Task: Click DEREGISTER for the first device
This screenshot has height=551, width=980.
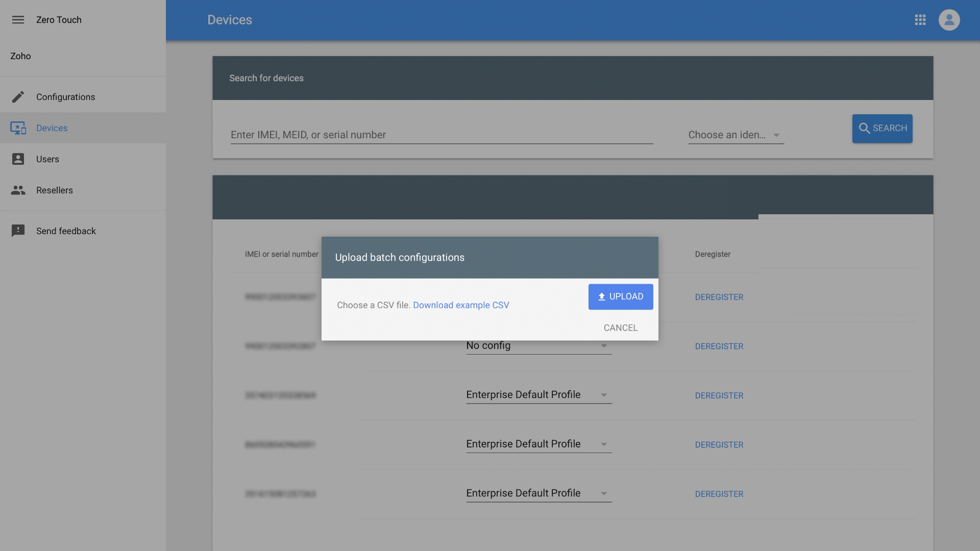Action: click(719, 297)
